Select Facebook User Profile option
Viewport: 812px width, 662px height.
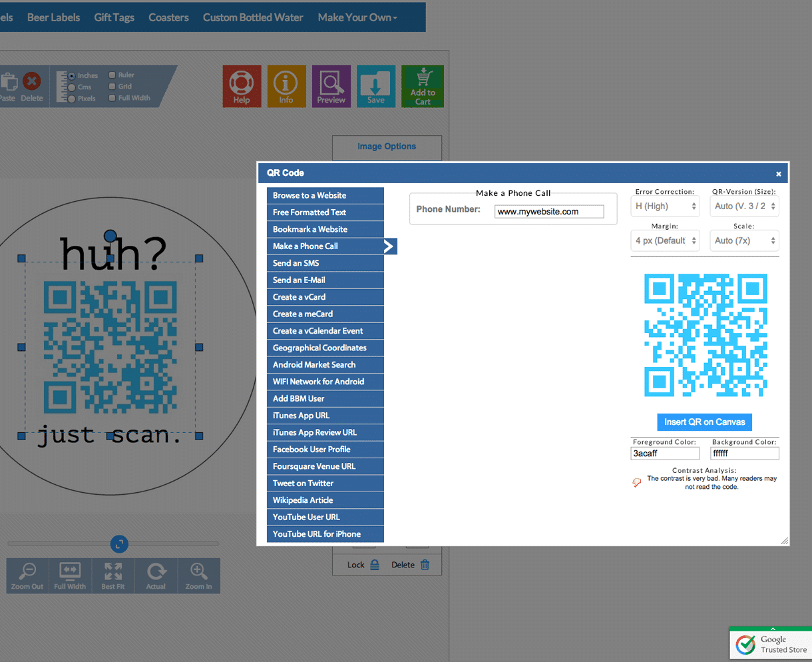pos(325,450)
